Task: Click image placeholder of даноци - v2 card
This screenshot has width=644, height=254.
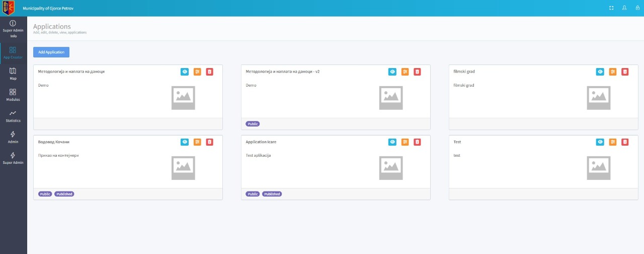Action: tap(391, 98)
